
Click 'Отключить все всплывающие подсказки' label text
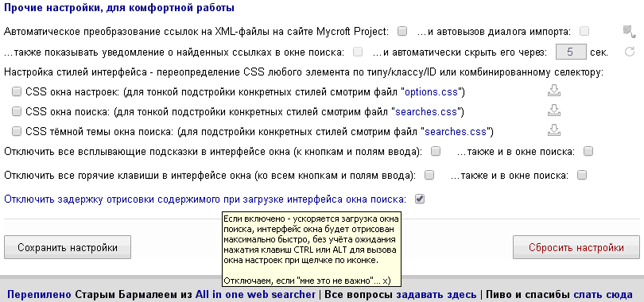[x=213, y=152]
